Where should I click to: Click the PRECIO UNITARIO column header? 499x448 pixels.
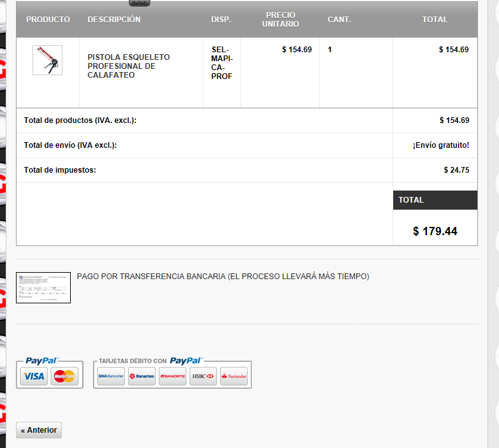pyautogui.click(x=280, y=19)
